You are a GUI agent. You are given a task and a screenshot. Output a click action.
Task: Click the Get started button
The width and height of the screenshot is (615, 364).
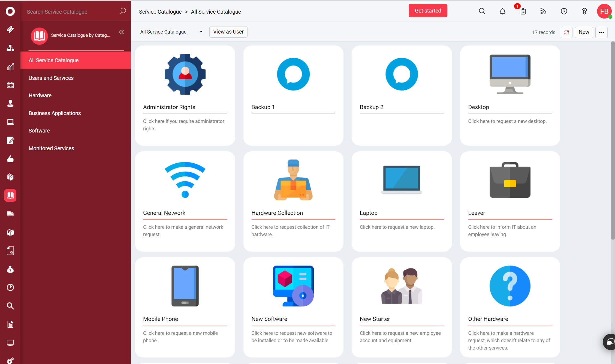(428, 11)
